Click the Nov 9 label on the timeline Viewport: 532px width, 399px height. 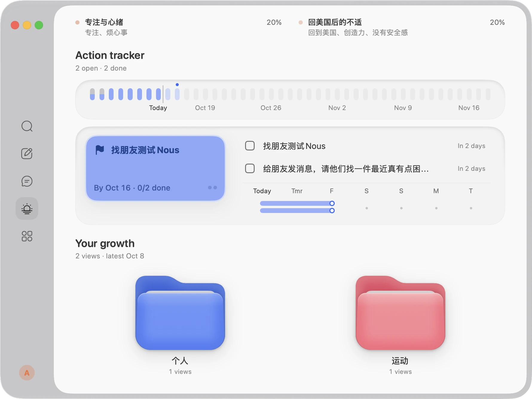[x=403, y=108]
